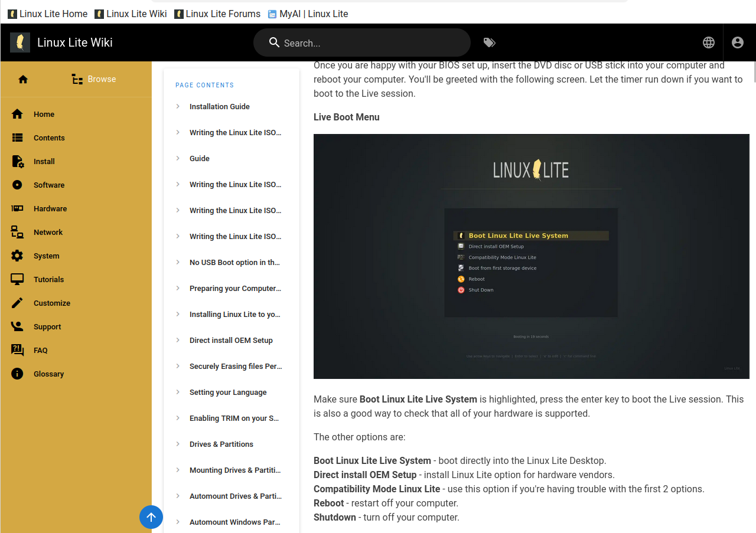The width and height of the screenshot is (756, 533).
Task: Open the language globe icon
Action: [x=709, y=42]
